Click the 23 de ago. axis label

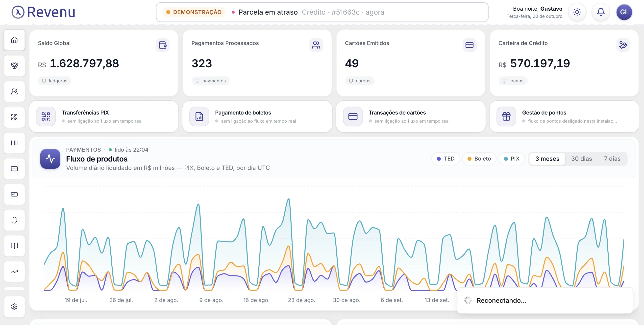301,300
